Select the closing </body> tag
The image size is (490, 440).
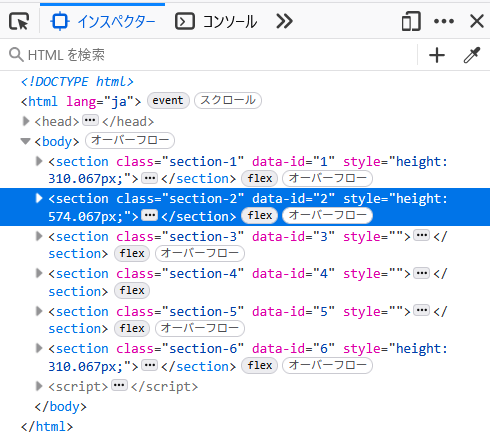(61, 407)
